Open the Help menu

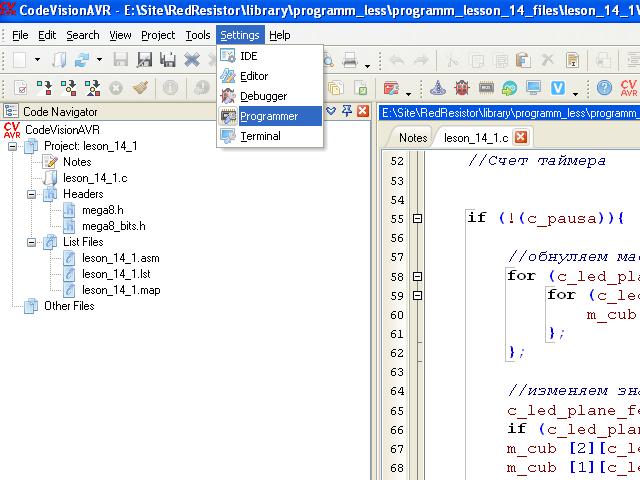[280, 36]
